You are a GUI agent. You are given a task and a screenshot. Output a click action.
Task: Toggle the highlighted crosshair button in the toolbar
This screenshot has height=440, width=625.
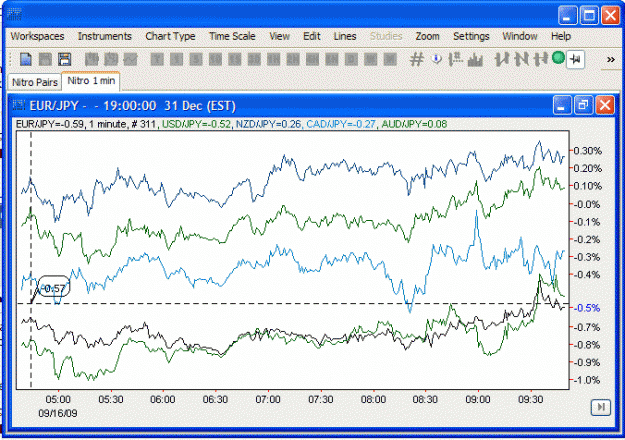(575, 59)
